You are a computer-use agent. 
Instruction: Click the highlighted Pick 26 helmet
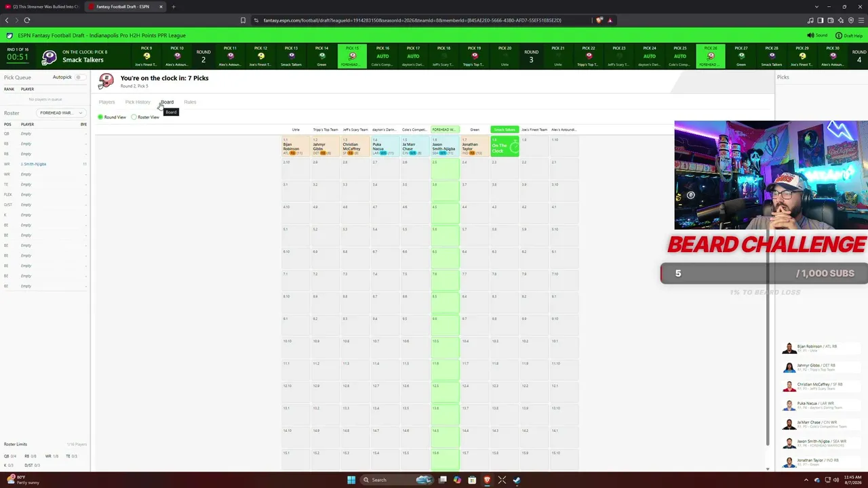pos(710,56)
